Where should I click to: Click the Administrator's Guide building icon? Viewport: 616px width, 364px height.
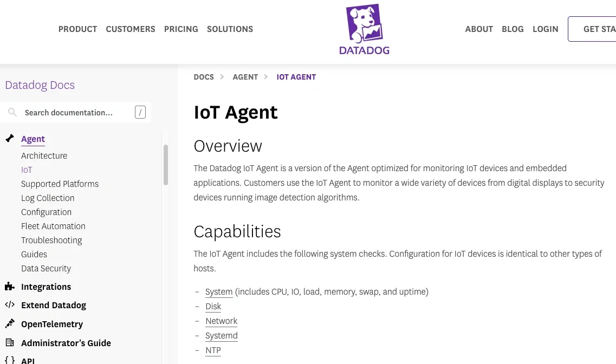click(x=9, y=342)
